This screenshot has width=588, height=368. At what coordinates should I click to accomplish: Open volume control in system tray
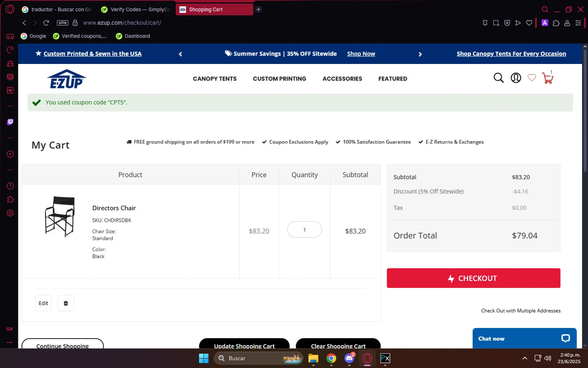(x=548, y=358)
